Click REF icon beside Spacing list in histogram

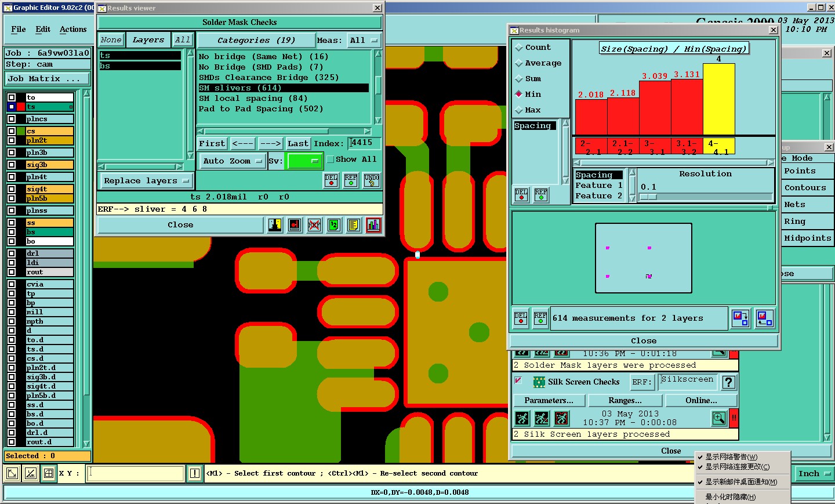(x=541, y=195)
